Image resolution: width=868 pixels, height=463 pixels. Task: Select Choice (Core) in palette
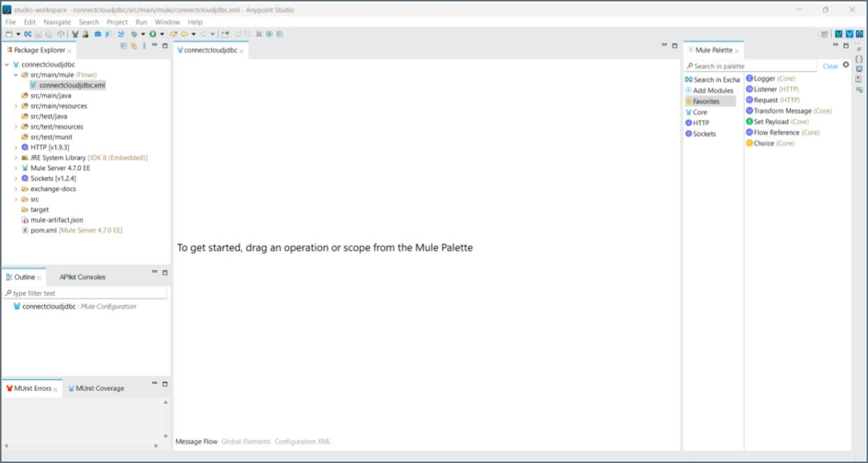click(x=770, y=143)
